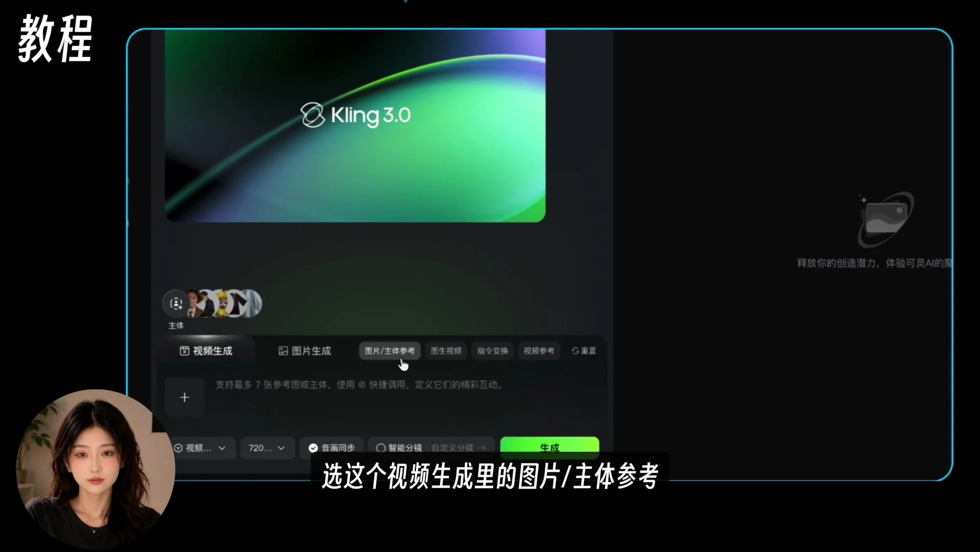The width and height of the screenshot is (980, 552).
Task: Select the 图生视频 mode
Action: [x=446, y=351]
